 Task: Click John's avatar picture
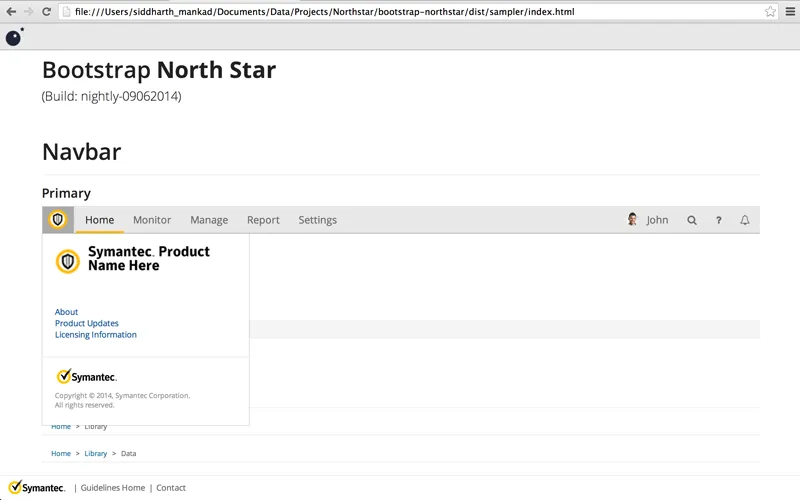tap(632, 219)
